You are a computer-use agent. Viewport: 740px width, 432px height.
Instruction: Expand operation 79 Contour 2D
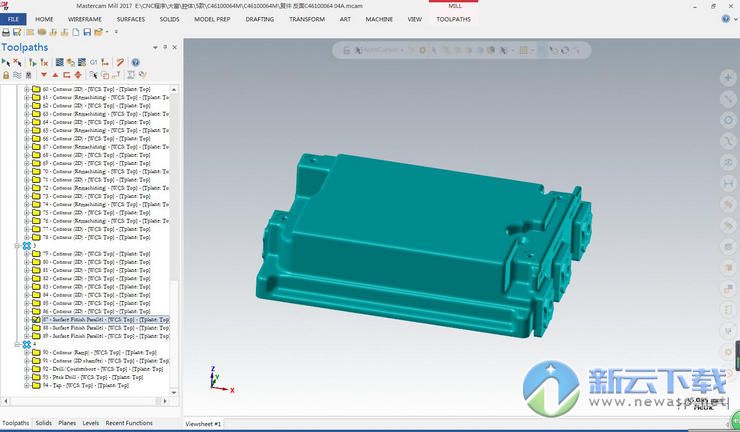[x=27, y=254]
